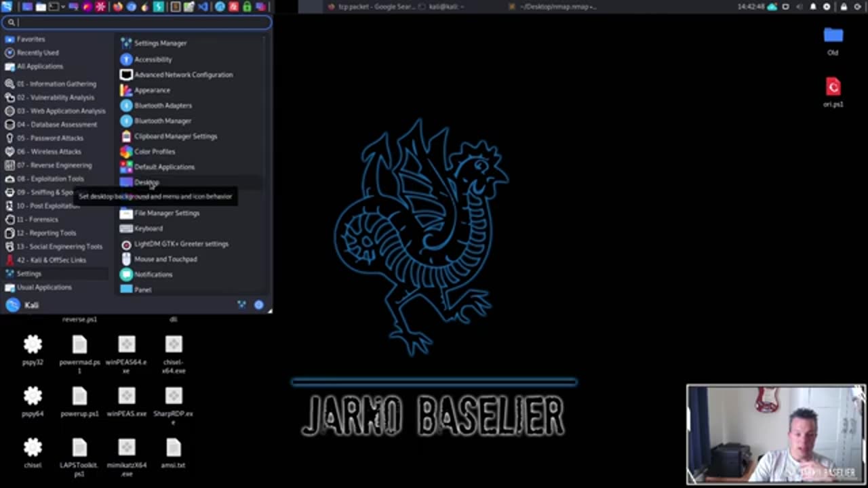Image resolution: width=868 pixels, height=488 pixels.
Task: Switch to the ~/Desktop/nmap.nmap window button
Action: point(553,7)
